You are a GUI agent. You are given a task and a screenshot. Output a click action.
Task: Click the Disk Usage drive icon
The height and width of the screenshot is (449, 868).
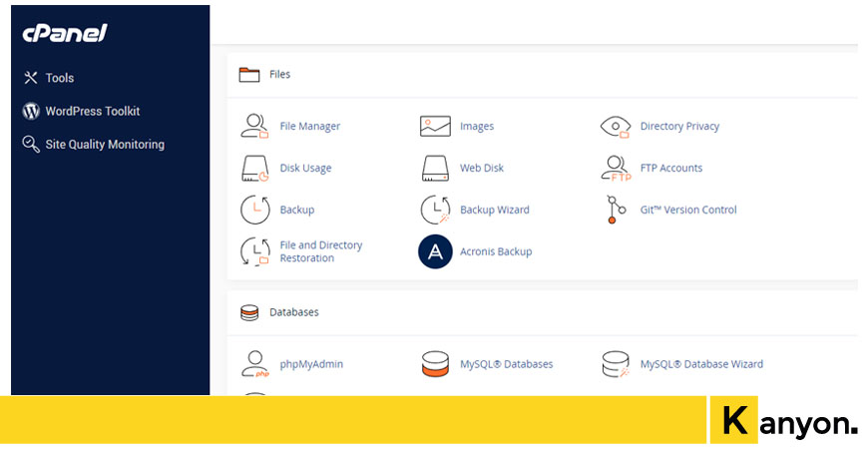tap(255, 169)
